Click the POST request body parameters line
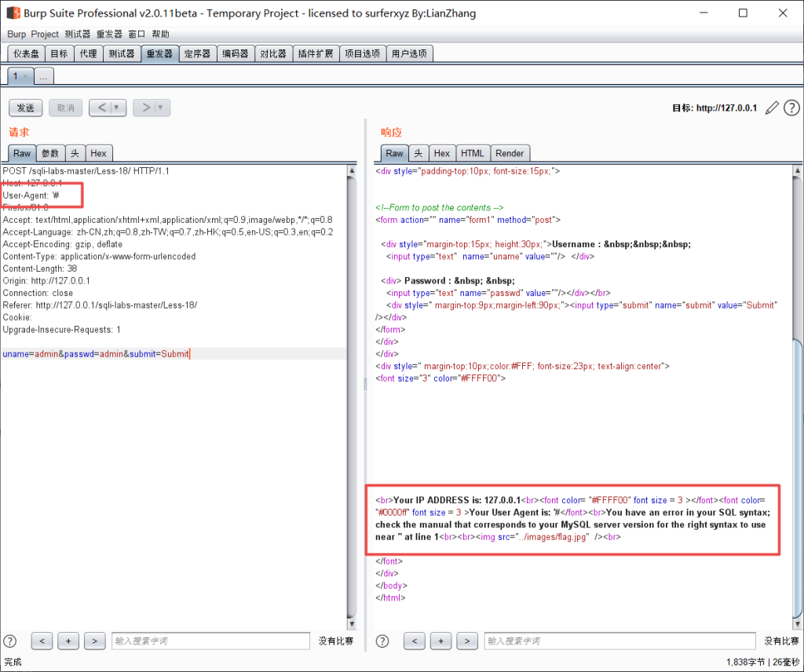The height and width of the screenshot is (672, 804). click(x=96, y=354)
